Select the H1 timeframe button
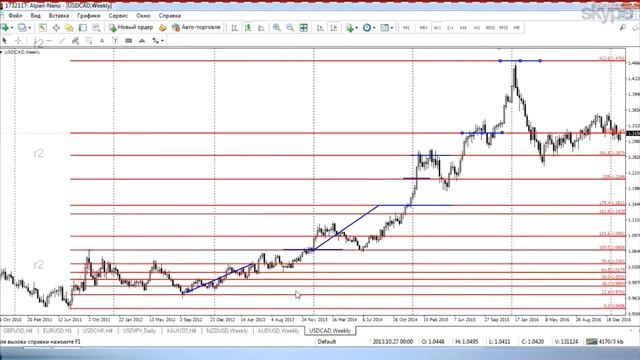The image size is (640, 360). pos(477,28)
